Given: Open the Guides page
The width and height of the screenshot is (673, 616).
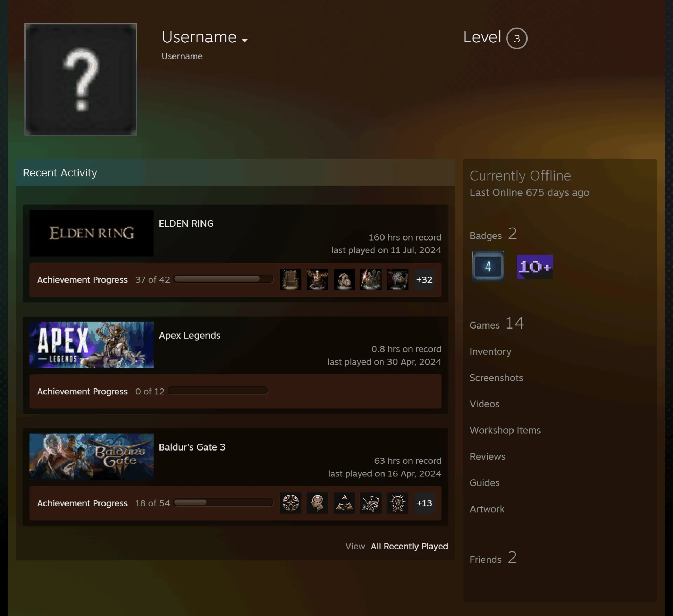Looking at the screenshot, I should click(x=484, y=483).
